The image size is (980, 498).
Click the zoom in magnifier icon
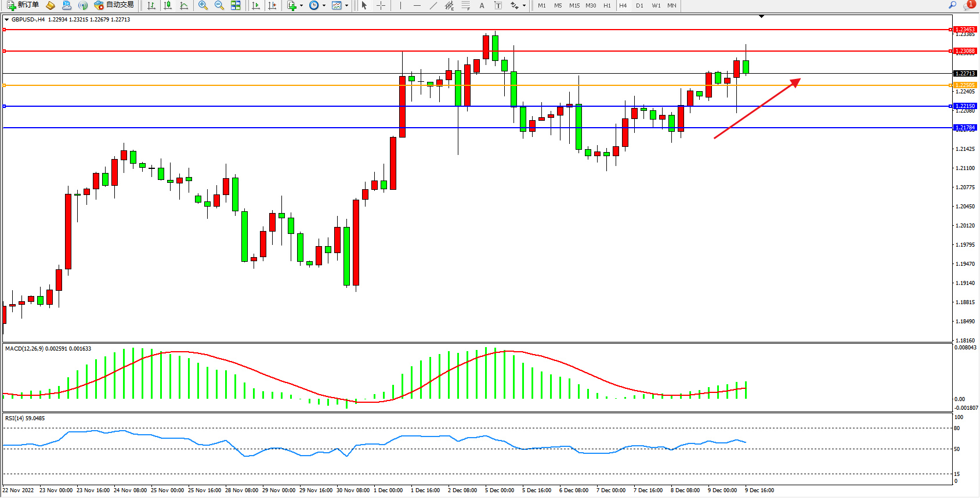(x=203, y=5)
